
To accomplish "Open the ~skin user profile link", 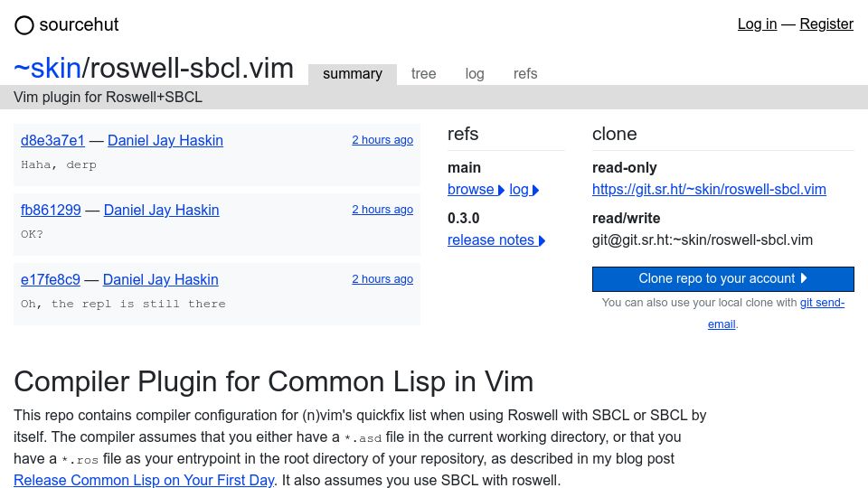I will [48, 69].
